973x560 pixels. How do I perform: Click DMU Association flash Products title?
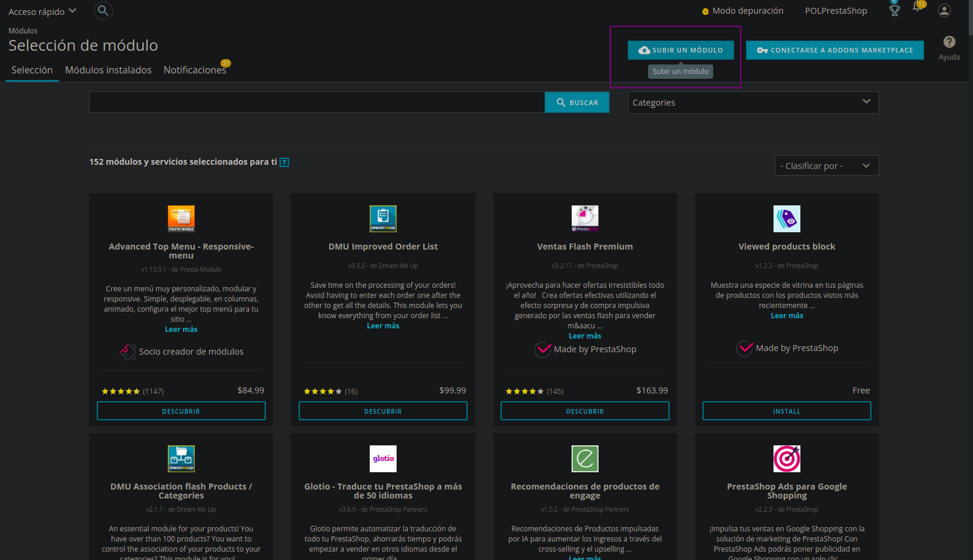[x=181, y=491]
